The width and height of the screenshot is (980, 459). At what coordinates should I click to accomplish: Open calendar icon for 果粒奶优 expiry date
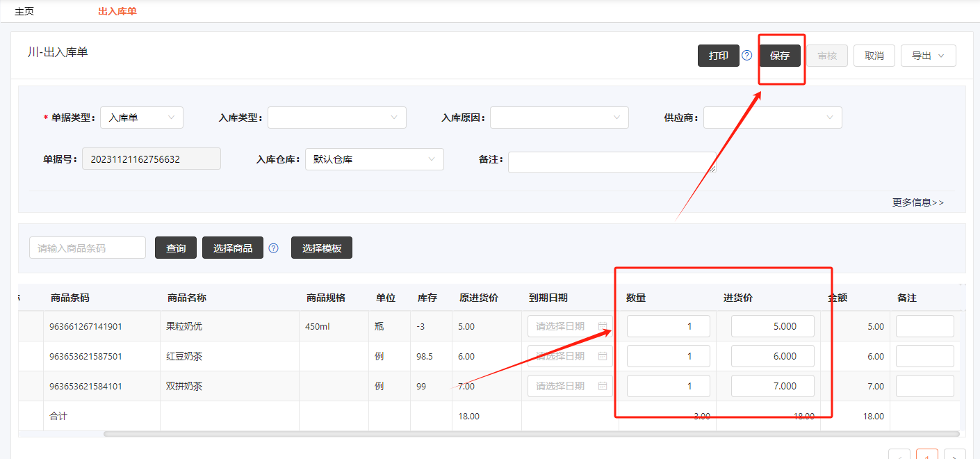(x=603, y=326)
